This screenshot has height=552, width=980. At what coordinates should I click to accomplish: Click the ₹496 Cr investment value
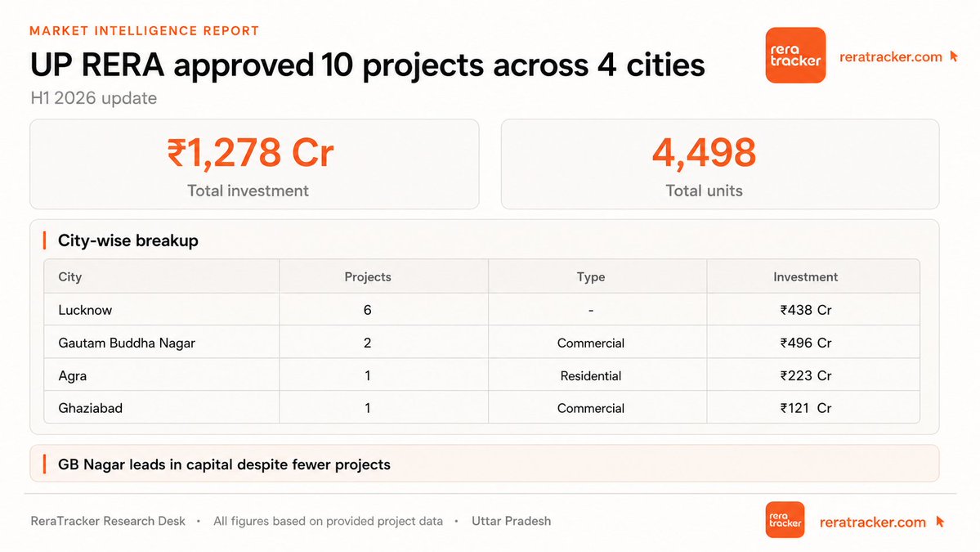806,343
